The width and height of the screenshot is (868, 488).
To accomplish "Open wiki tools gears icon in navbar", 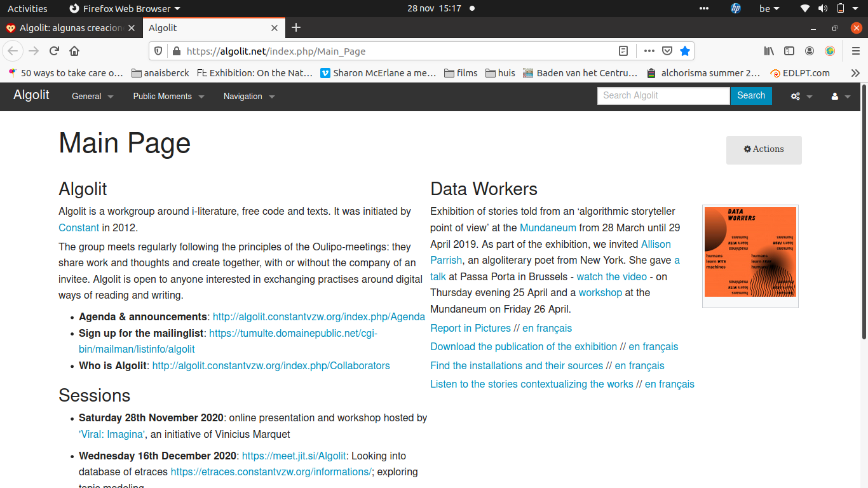I will 801,96.
